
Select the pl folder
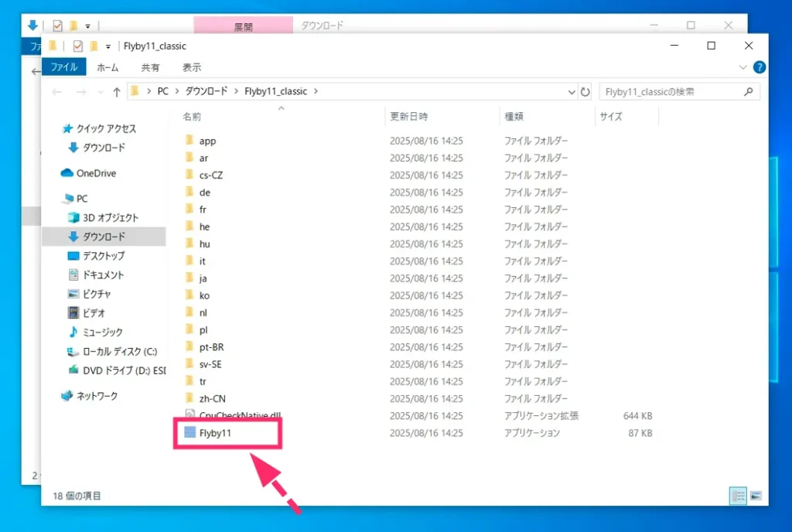point(203,329)
